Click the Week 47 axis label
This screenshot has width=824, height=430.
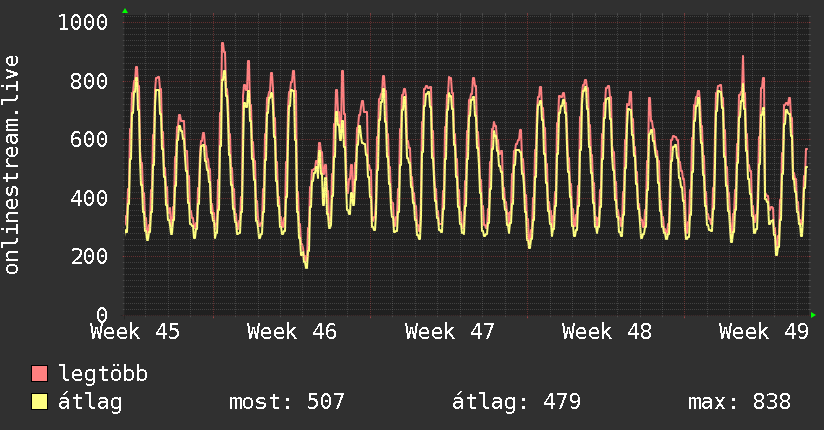pyautogui.click(x=449, y=332)
